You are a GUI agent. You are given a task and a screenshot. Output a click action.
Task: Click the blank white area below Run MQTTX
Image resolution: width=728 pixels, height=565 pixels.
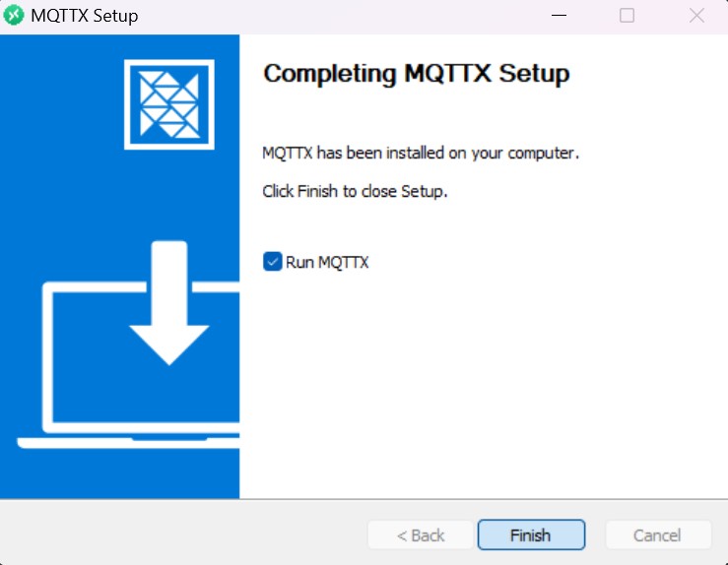483,385
